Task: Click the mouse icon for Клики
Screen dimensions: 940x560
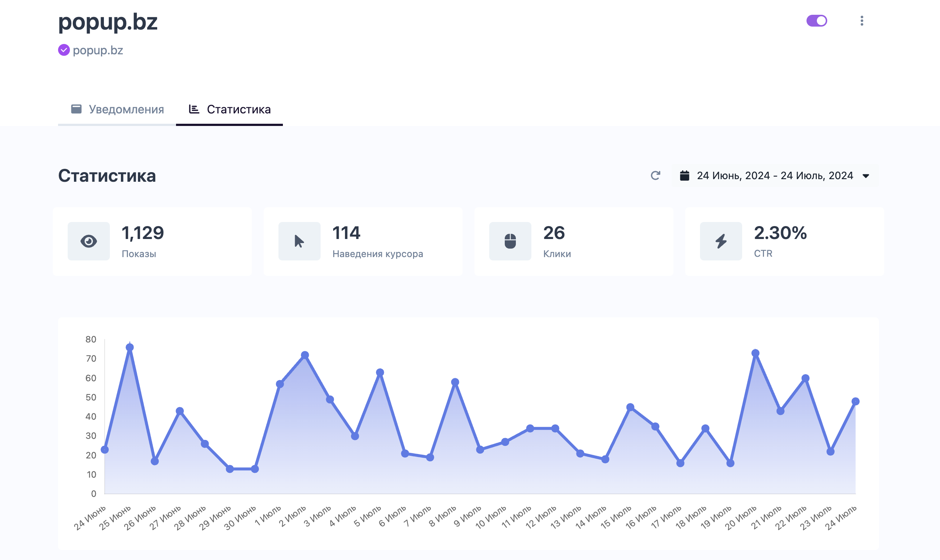Action: coord(510,241)
